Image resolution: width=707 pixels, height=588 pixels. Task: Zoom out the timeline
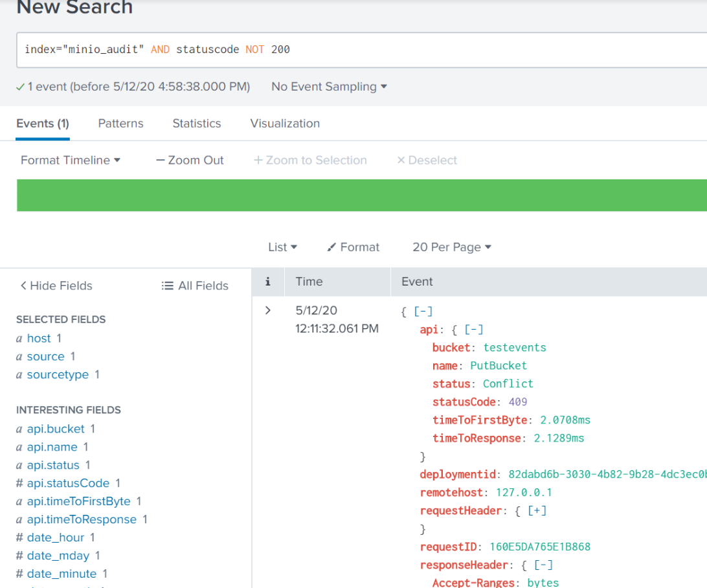(x=190, y=161)
